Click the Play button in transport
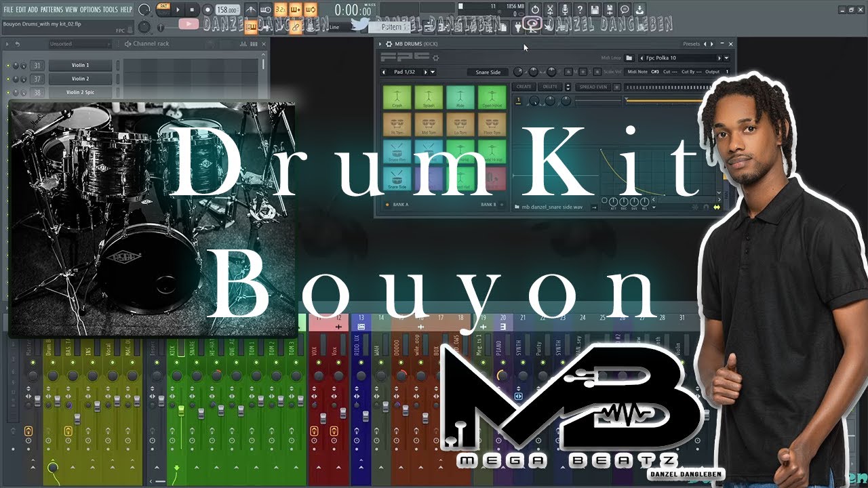Image resolution: width=868 pixels, height=488 pixels. 178,9
